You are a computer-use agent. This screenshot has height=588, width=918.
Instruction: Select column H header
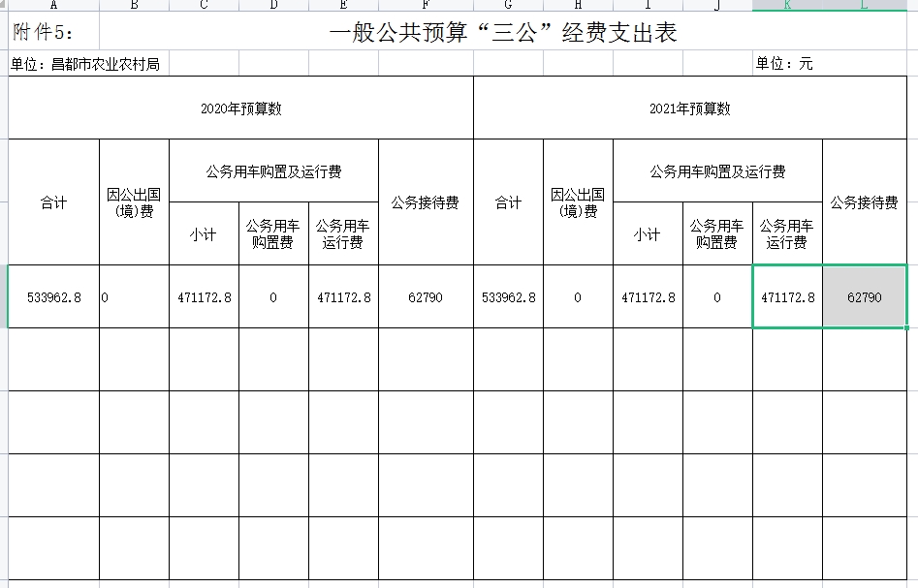(x=578, y=5)
